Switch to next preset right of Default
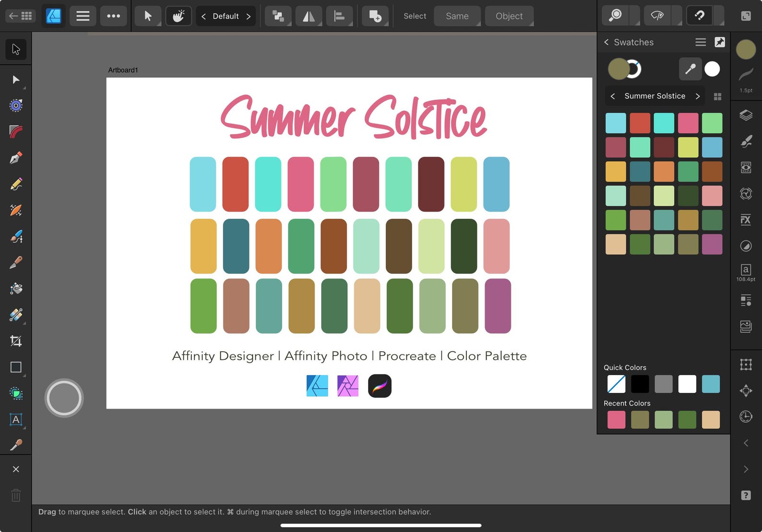Viewport: 762px width, 532px height. [x=249, y=16]
